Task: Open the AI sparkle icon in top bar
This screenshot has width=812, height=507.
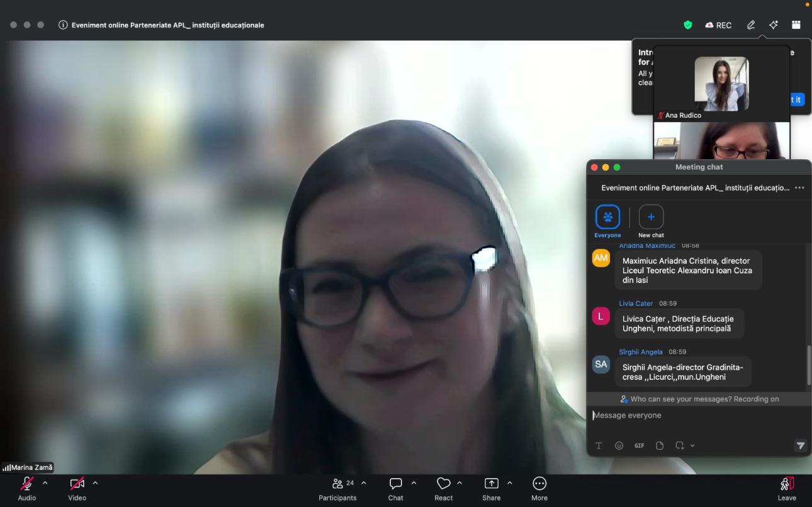Action: tap(774, 25)
